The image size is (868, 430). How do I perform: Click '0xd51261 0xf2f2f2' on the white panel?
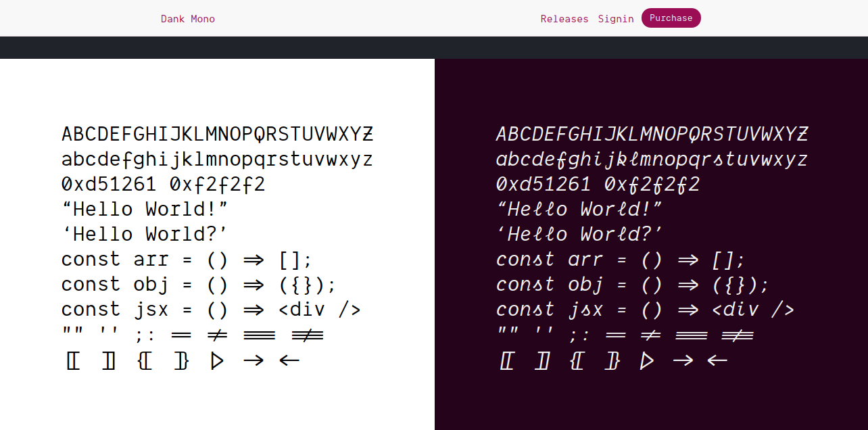coord(163,185)
